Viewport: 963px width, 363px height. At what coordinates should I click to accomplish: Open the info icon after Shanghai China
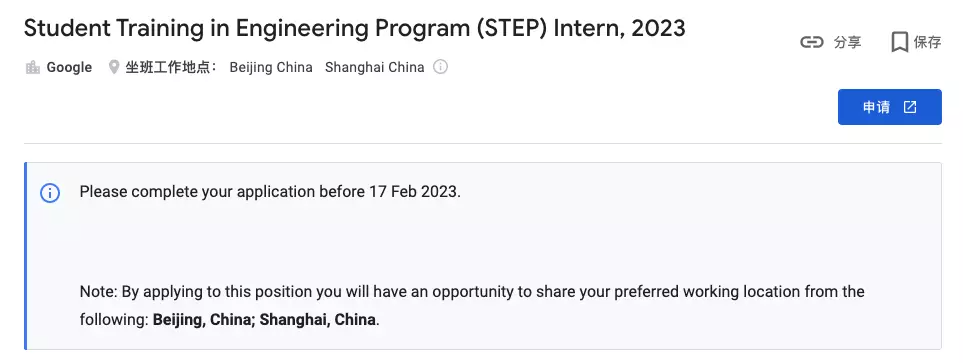tap(440, 66)
